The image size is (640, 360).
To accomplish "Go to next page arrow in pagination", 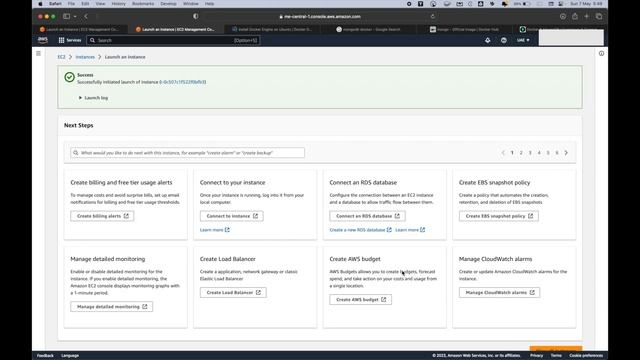I will (x=566, y=153).
